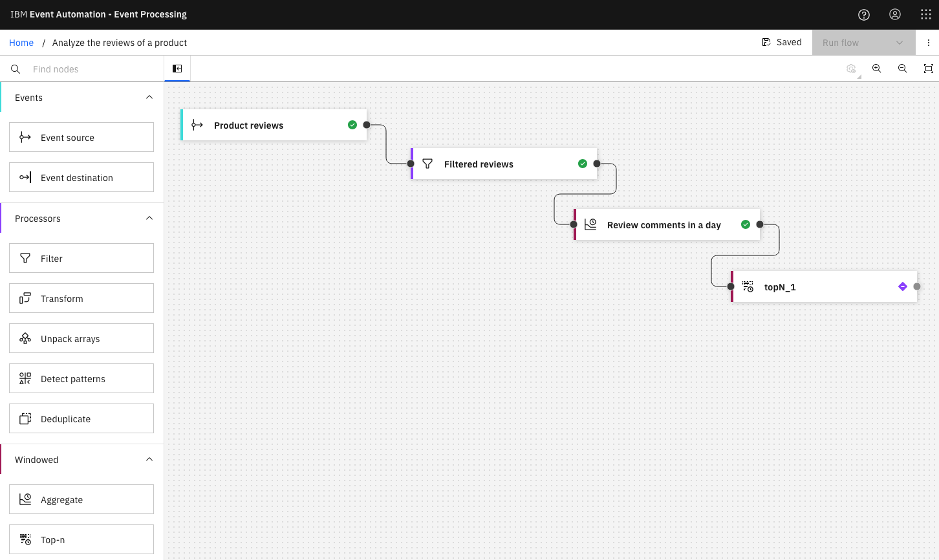Open the Run flow dropdown

(899, 43)
